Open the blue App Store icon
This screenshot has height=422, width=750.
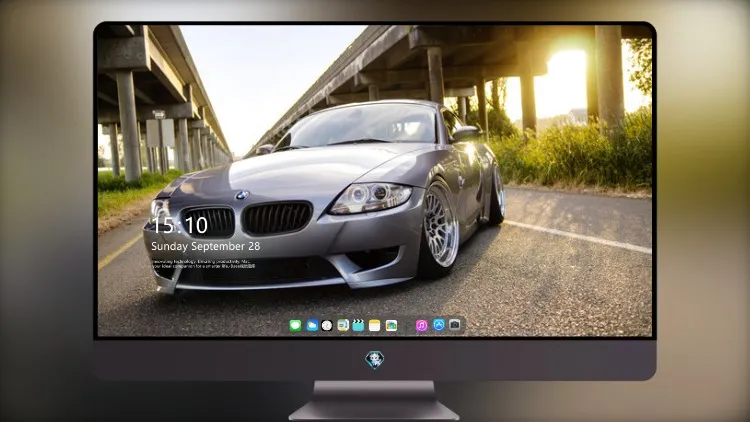tap(439, 325)
